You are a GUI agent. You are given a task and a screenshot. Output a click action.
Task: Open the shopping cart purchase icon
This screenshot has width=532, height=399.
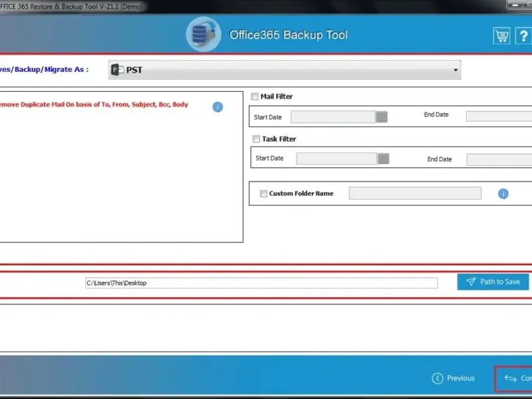(x=501, y=36)
